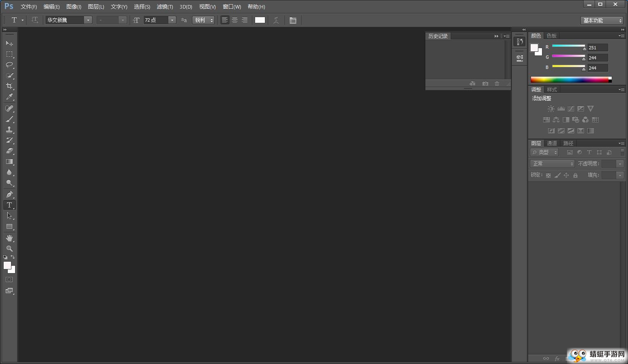The height and width of the screenshot is (364, 628).
Task: Switch to the Channels tab
Action: (552, 143)
